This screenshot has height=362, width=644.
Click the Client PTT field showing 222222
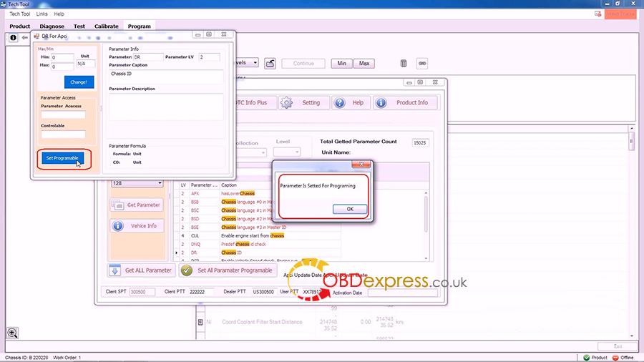point(202,292)
